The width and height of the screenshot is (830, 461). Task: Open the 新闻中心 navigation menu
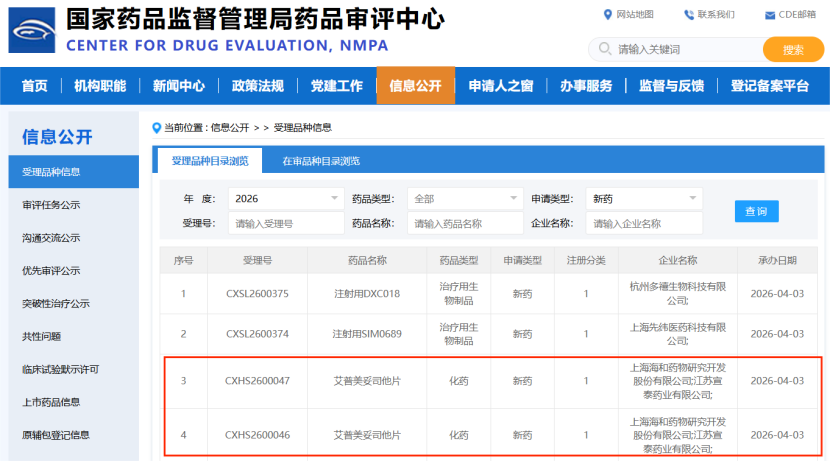click(x=178, y=85)
